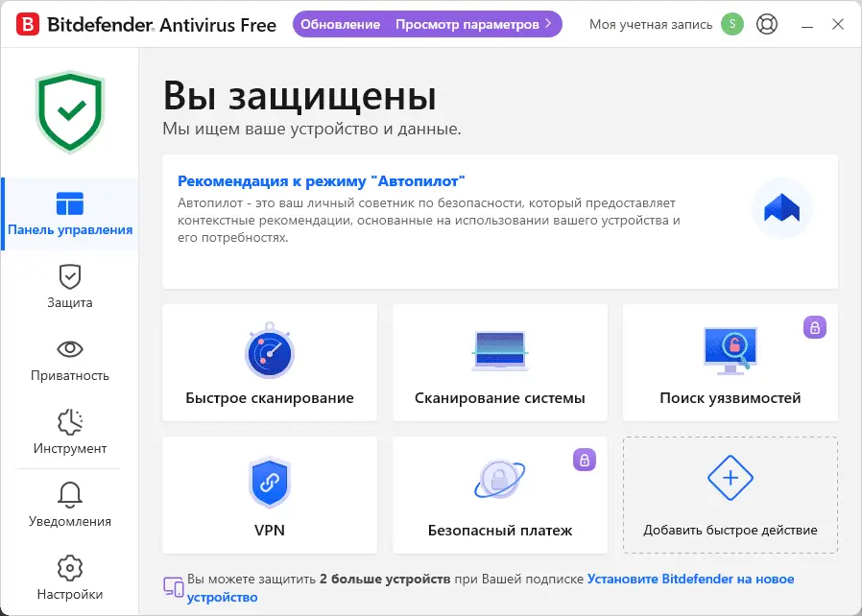Click the Autopilot blue wing icon
The width and height of the screenshot is (862, 616).
(781, 208)
